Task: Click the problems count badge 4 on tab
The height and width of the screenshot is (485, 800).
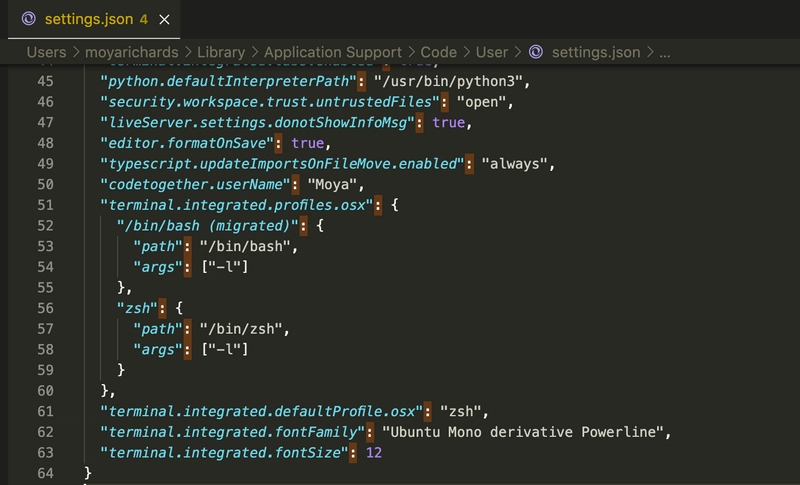Action: (x=144, y=19)
